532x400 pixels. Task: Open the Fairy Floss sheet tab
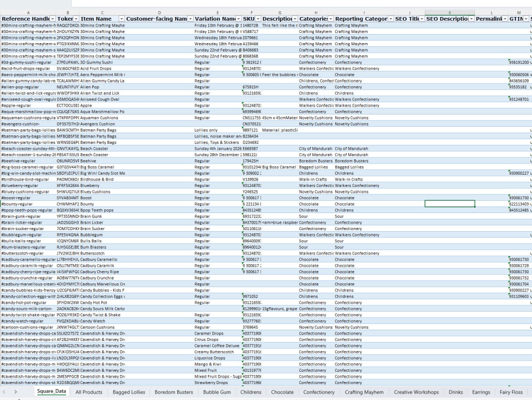511,392
